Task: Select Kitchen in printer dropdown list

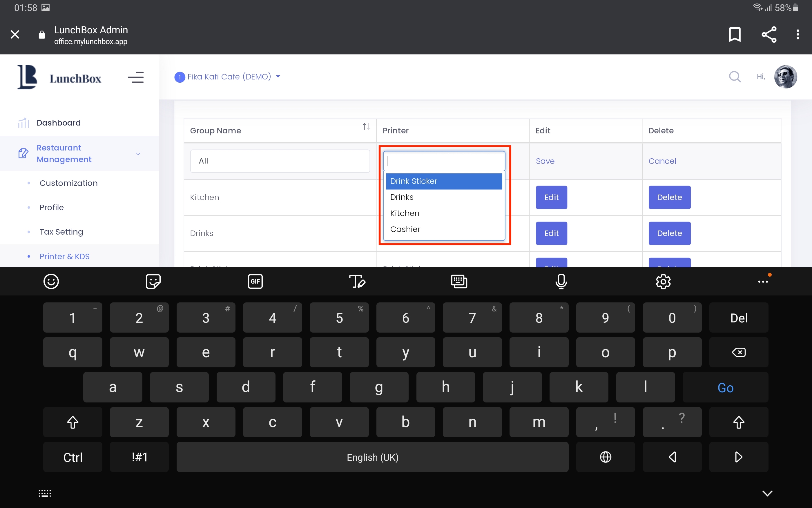Action: coord(405,213)
